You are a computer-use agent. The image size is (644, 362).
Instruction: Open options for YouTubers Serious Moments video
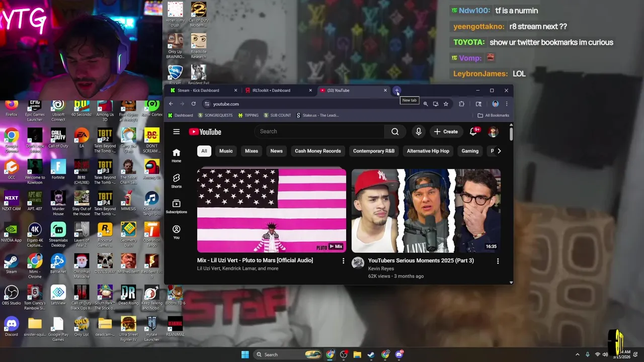pos(498,261)
